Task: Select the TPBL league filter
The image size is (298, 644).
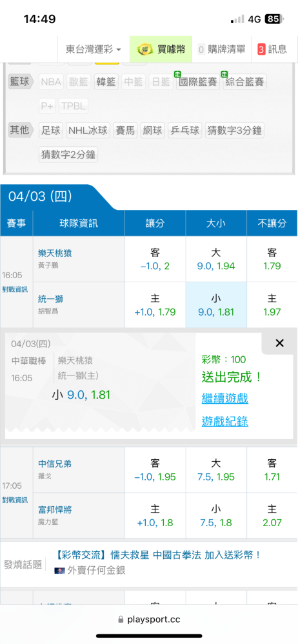Action: point(74,106)
